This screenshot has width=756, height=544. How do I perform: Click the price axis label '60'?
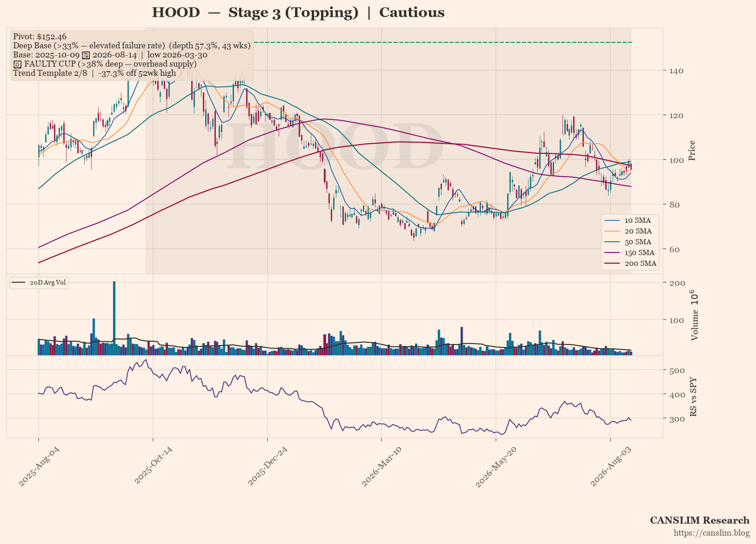(674, 249)
